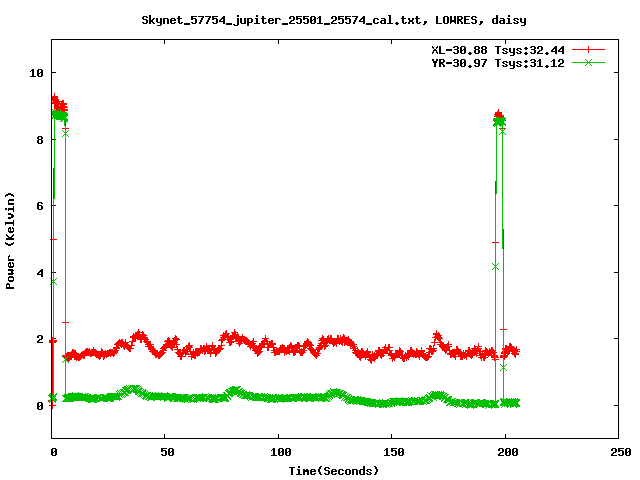Click x-axis tick label 50
This screenshot has width=640, height=480.
click(167, 452)
